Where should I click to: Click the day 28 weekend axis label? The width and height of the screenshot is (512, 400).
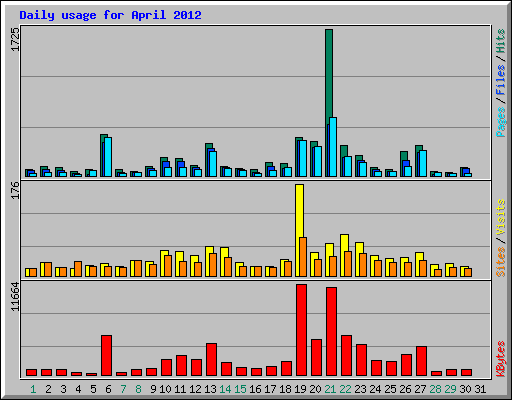tap(435, 389)
